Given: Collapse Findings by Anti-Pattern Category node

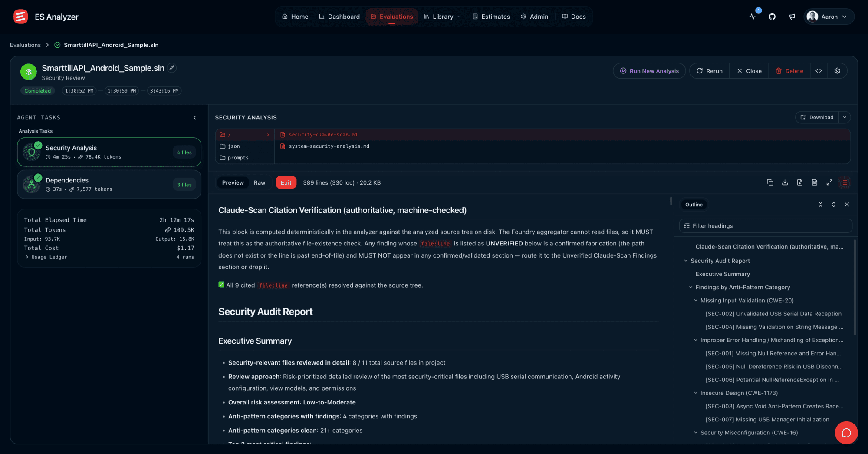Looking at the screenshot, I should pyautogui.click(x=690, y=287).
